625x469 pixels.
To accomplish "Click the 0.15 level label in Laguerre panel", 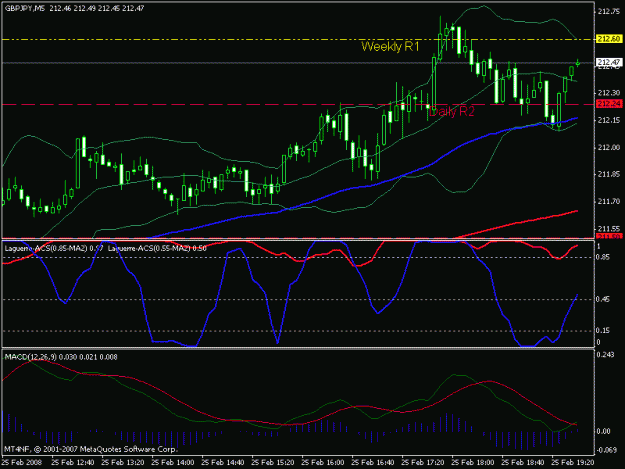I will pyautogui.click(x=603, y=330).
